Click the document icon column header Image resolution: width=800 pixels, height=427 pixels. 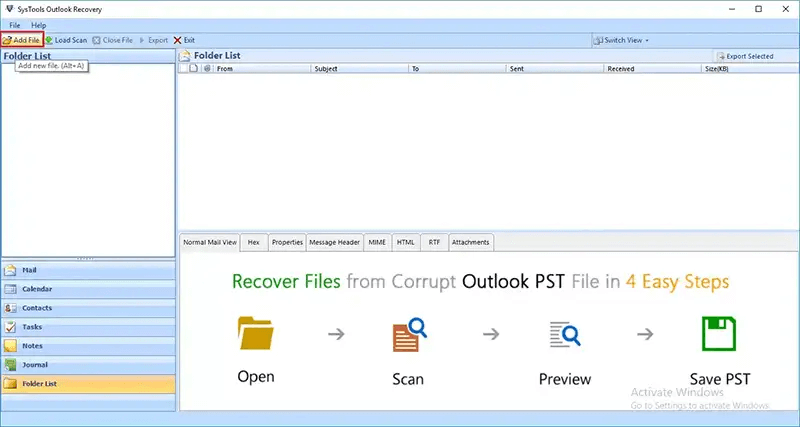click(x=193, y=68)
